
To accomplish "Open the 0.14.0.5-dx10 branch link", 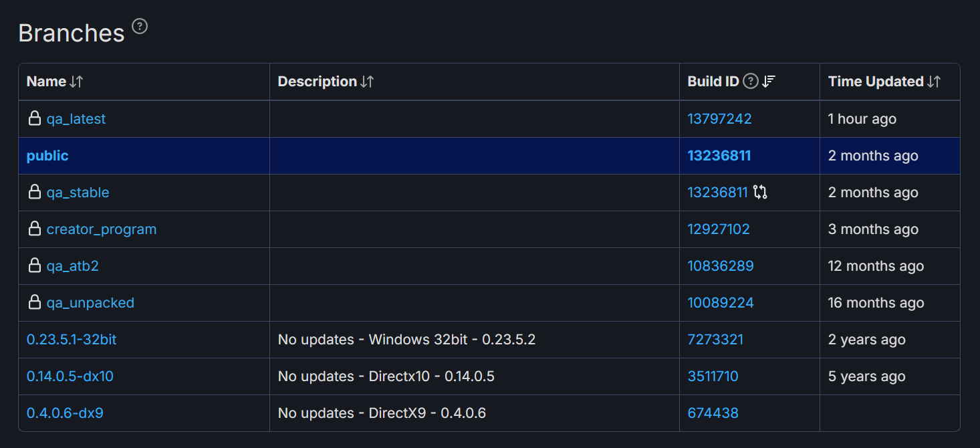I will [x=70, y=376].
